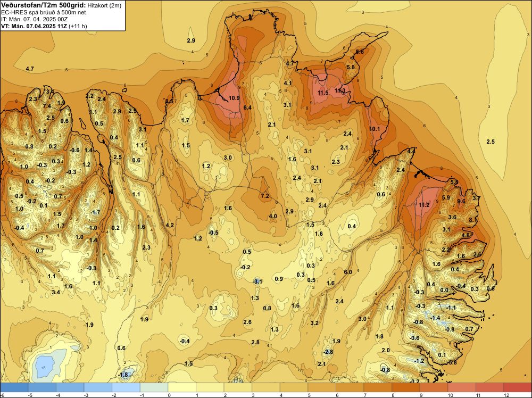Click the temperature value -0.5 on the map

pos(213,233)
